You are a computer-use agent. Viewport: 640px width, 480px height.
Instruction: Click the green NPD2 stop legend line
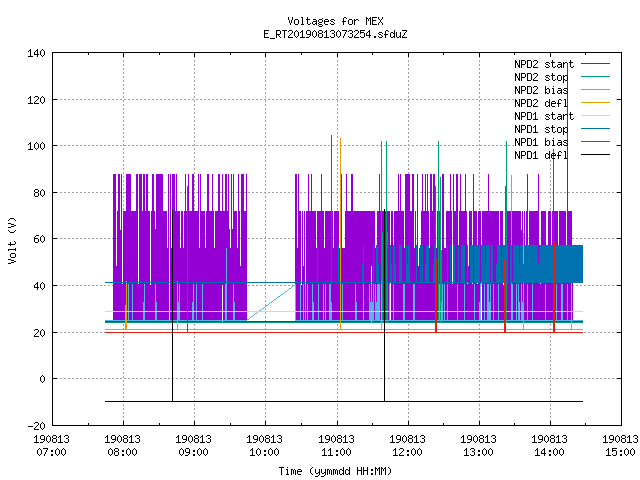pyautogui.click(x=595, y=76)
